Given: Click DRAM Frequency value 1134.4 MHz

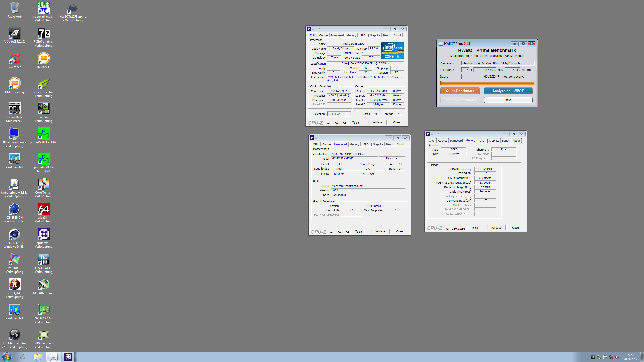Looking at the screenshot, I should (x=485, y=169).
